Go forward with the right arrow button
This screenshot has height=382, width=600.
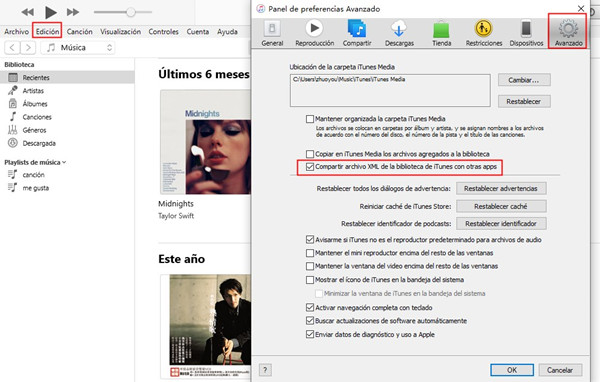28,47
